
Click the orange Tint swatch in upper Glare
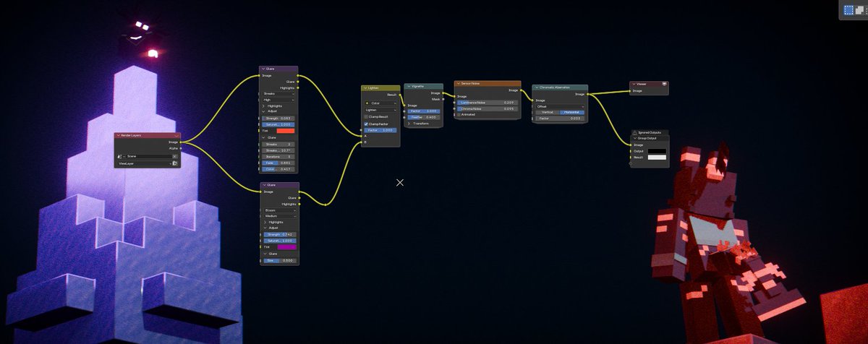[x=286, y=131]
